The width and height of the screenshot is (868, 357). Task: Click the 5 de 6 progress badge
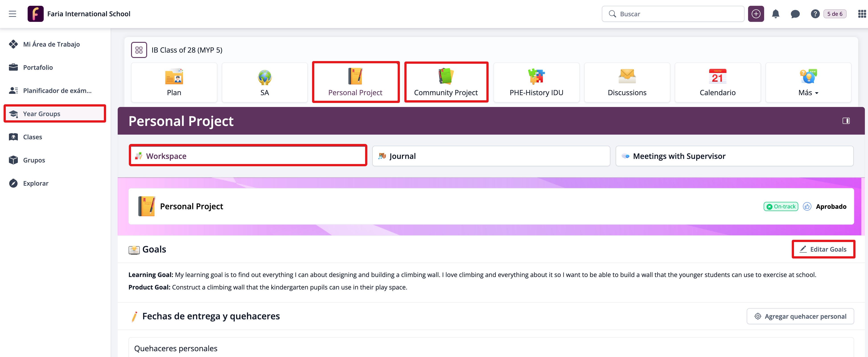click(x=835, y=14)
